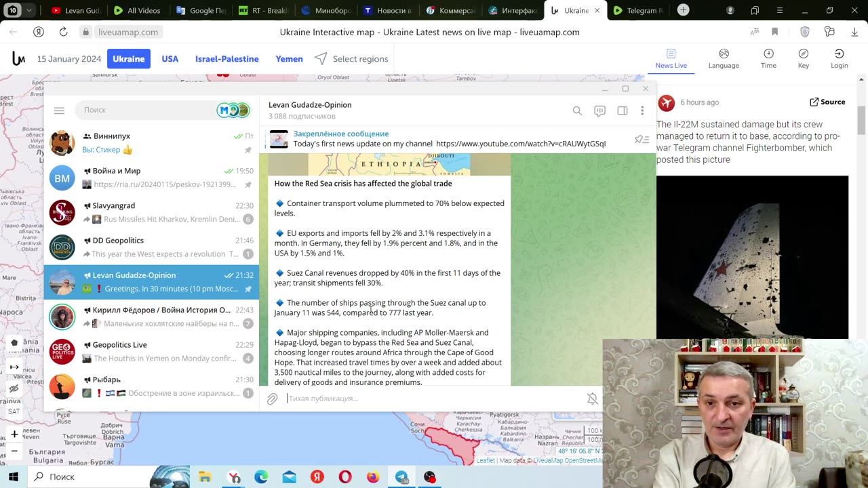The image size is (868, 488).
Task: Open the Time selector
Action: coord(768,59)
